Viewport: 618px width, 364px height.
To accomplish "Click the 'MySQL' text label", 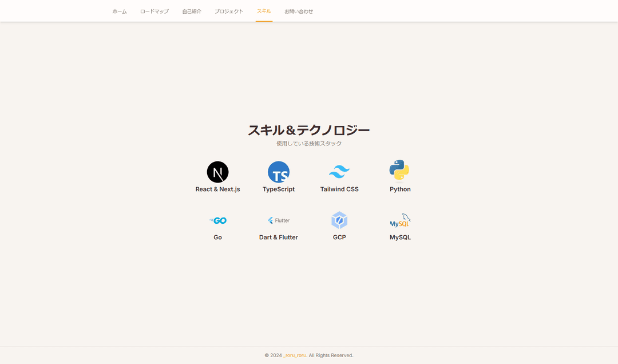I will 400,238.
